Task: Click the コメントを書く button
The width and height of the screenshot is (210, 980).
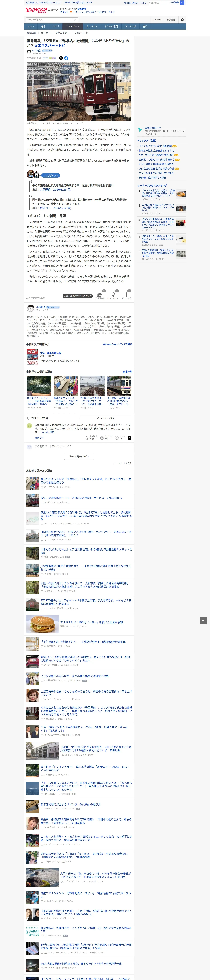Action: click(x=105, y=418)
